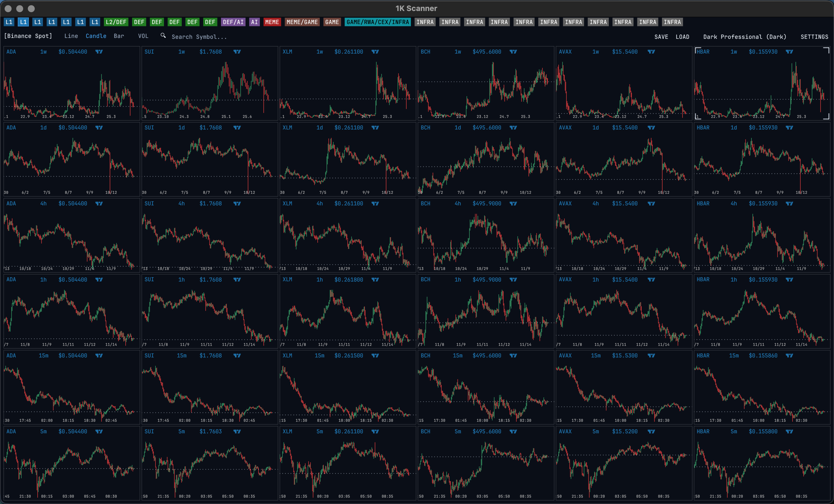Click the symbol search magnifier icon

click(x=163, y=36)
